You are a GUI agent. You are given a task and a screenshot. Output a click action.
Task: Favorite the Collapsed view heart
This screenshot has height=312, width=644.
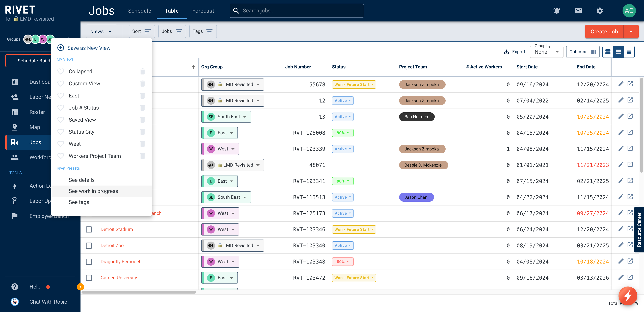(61, 71)
